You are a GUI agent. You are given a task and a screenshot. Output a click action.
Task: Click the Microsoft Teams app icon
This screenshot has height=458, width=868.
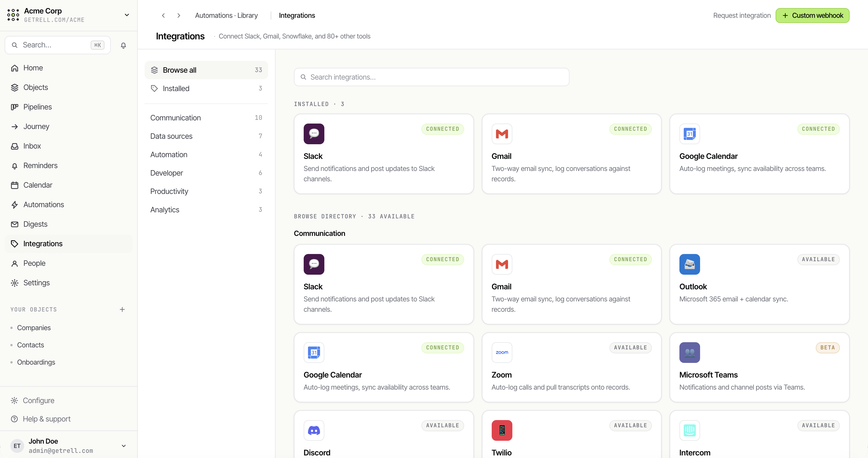pos(689,353)
